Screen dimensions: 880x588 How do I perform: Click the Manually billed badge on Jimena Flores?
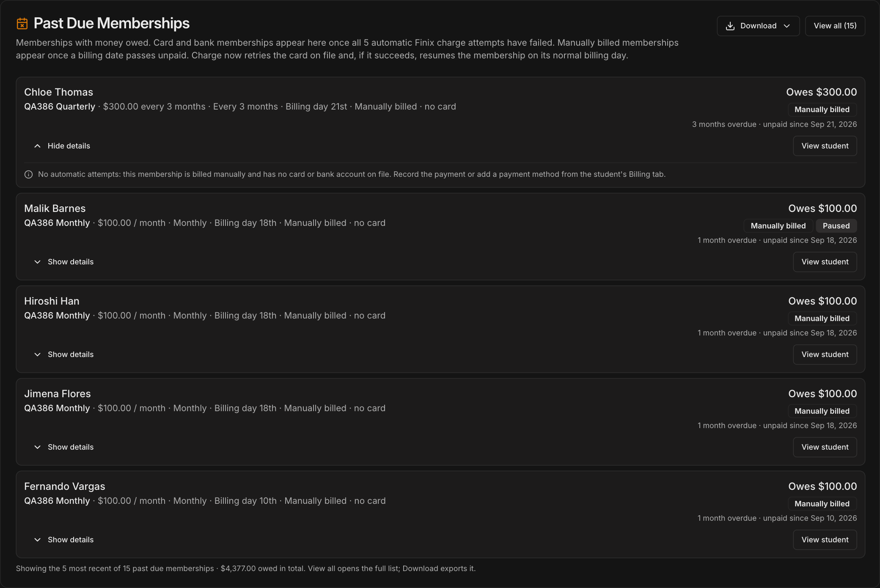tap(822, 411)
